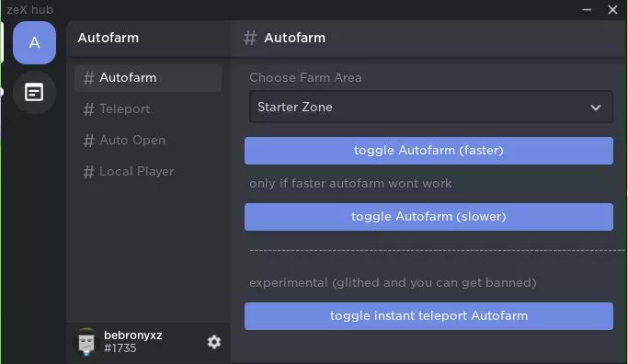Expand the Choose Farm Area dropdown arrow
Viewport: 628px width, 364px height.
click(596, 108)
